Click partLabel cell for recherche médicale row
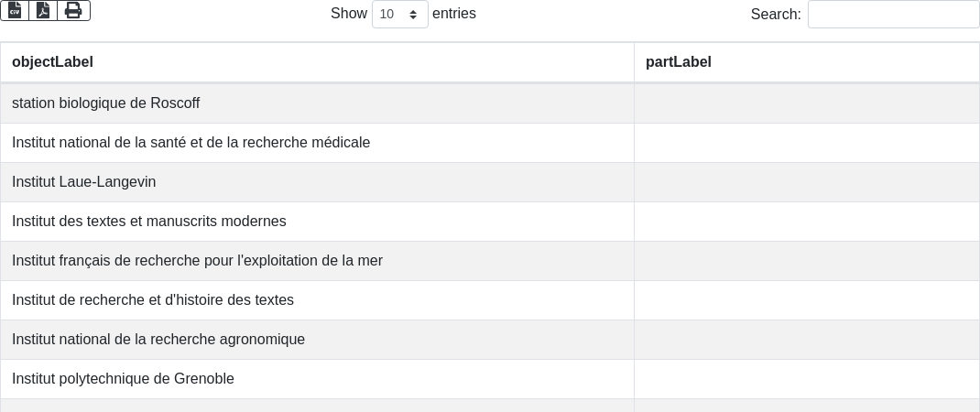This screenshot has height=412, width=980. point(807,143)
